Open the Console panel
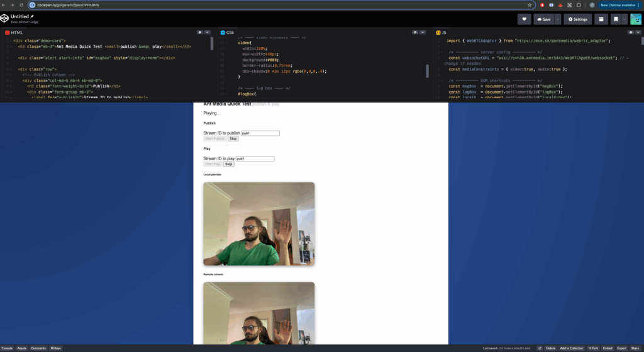The image size is (644, 352). (7, 348)
